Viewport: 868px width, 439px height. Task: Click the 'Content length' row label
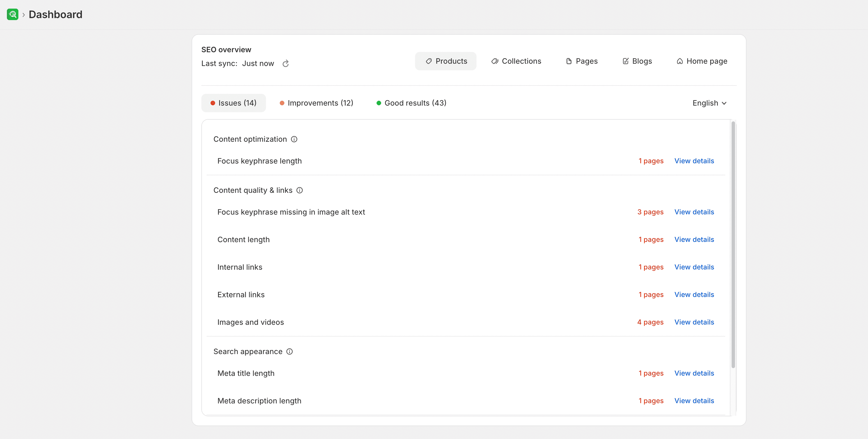pos(243,240)
